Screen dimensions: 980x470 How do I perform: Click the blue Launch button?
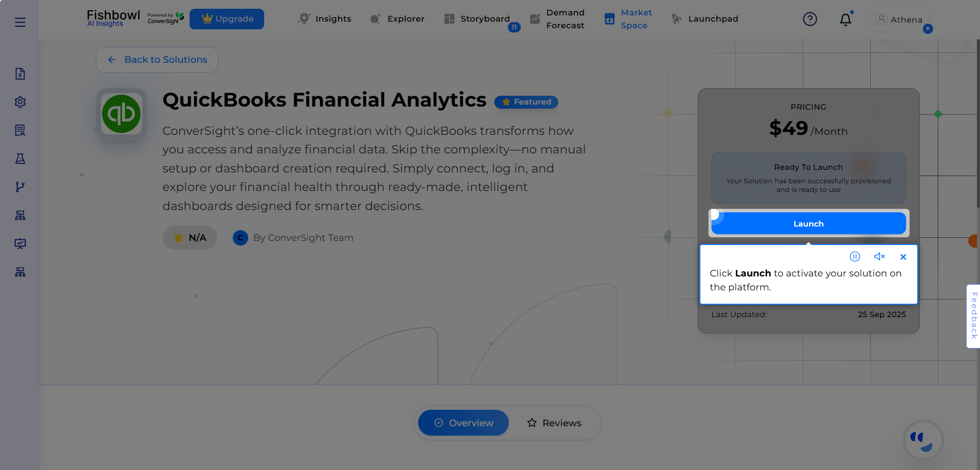(808, 223)
